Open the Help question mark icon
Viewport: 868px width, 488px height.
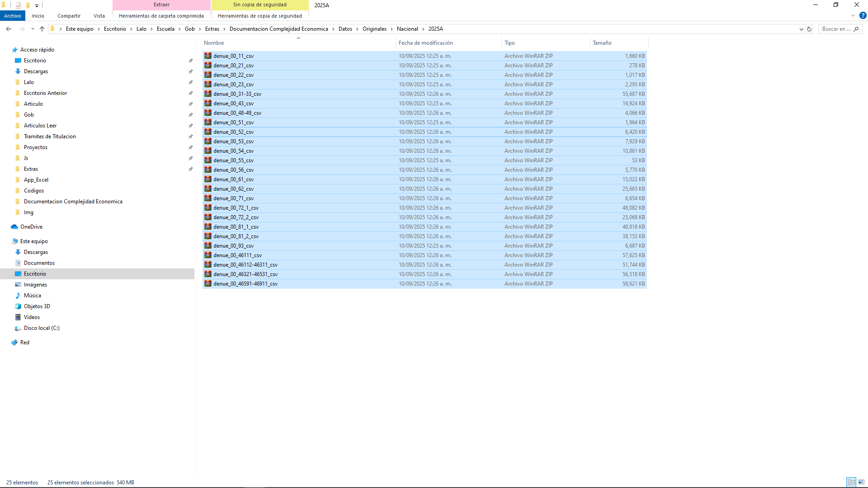863,15
